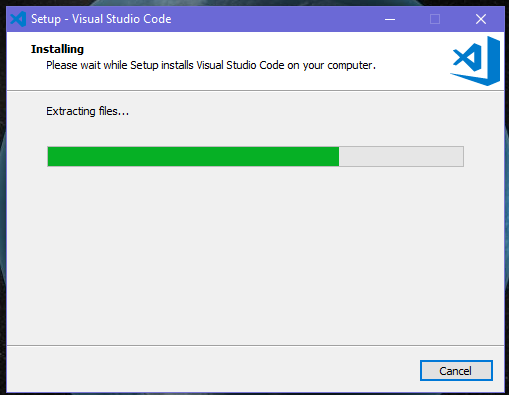Click the empty gray body below the progress bar
This screenshot has height=395, width=509.
255,253
